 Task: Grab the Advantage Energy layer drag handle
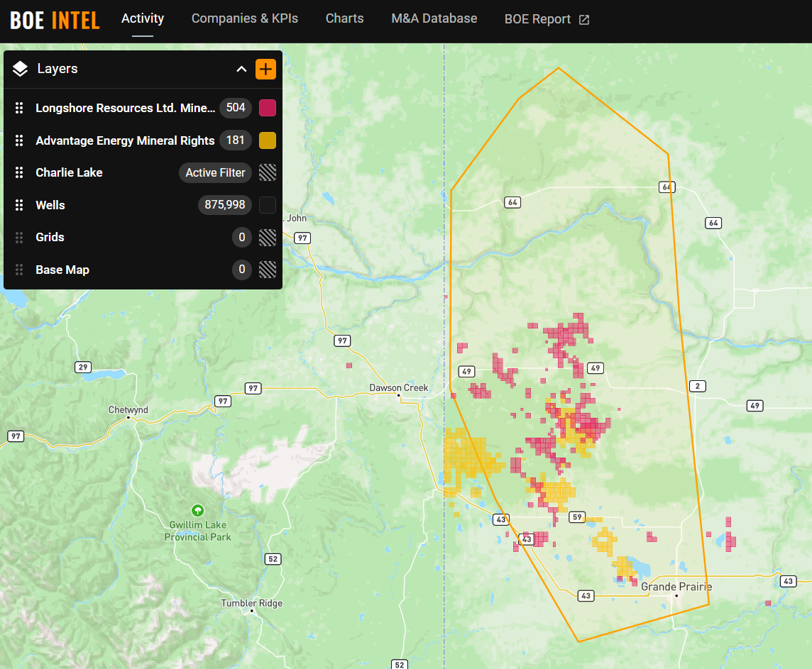pos(19,140)
